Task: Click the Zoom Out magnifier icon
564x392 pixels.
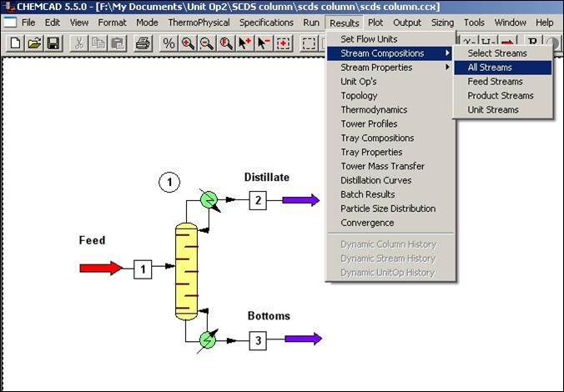Action: [x=207, y=43]
